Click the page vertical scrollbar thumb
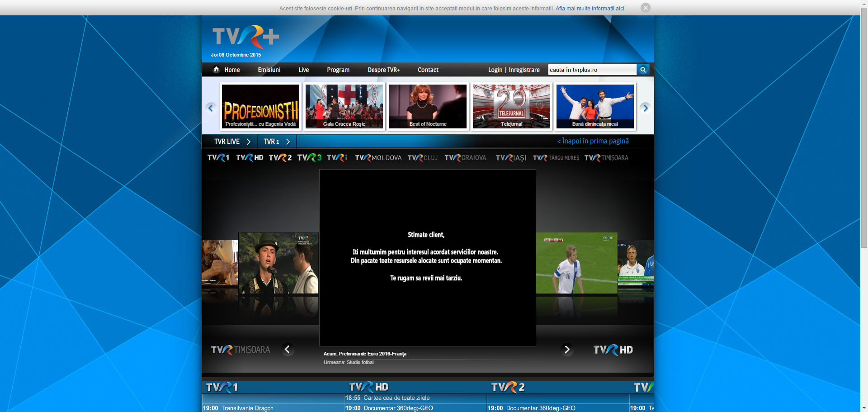The height and width of the screenshot is (412, 868). (864, 128)
